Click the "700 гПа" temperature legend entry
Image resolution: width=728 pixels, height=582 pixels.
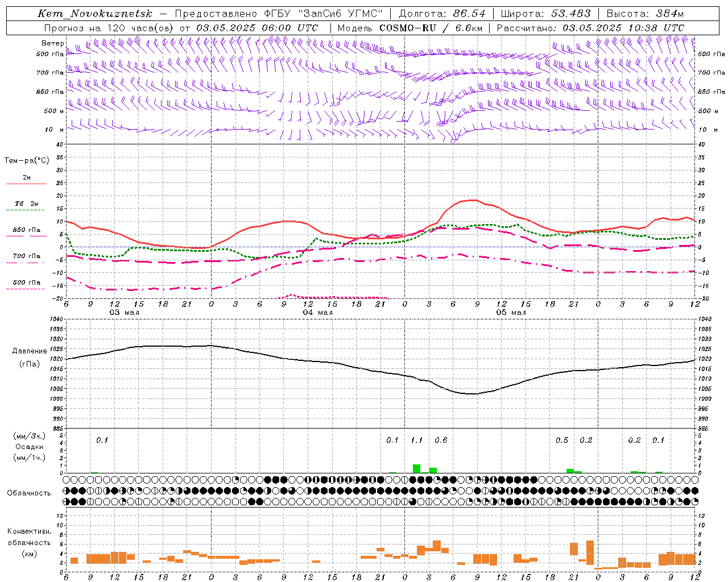(x=27, y=256)
